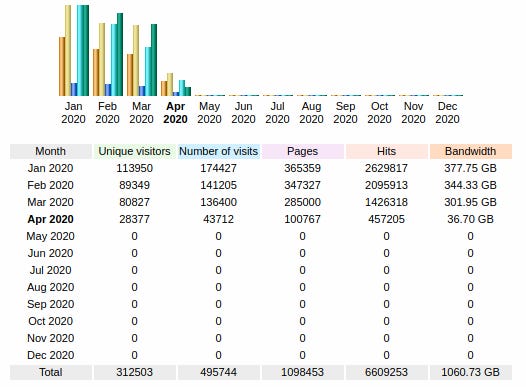Click the Month column header
The image size is (526, 387).
click(51, 151)
